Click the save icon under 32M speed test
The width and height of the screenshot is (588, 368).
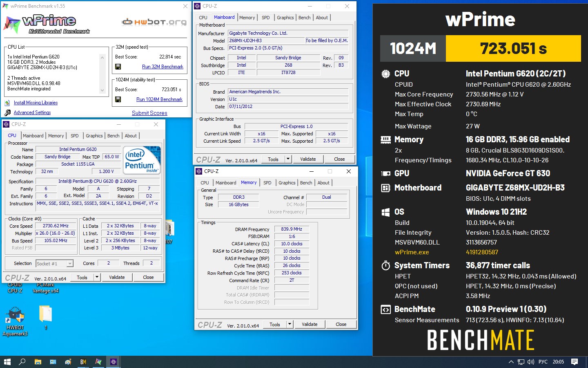118,67
